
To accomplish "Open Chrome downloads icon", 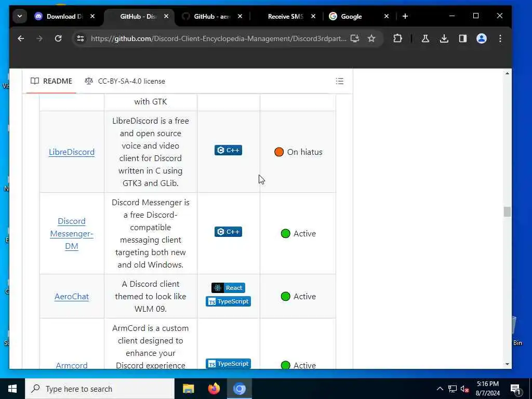I will pos(444,38).
